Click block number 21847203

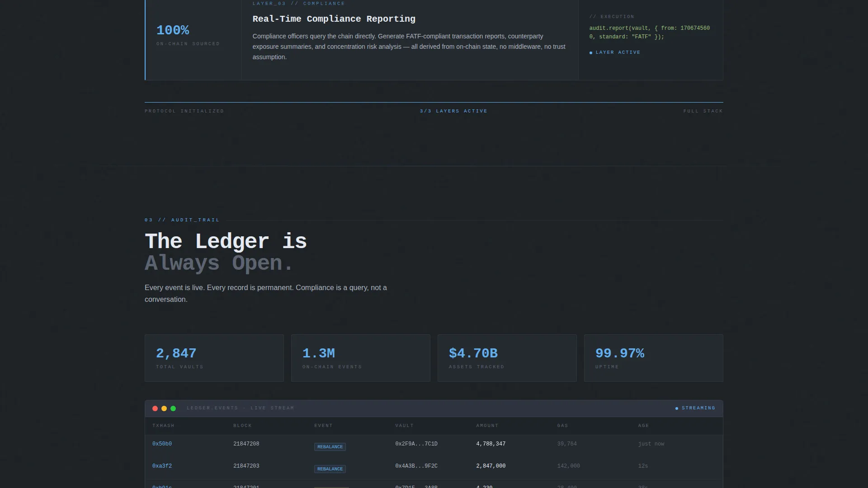pyautogui.click(x=246, y=466)
